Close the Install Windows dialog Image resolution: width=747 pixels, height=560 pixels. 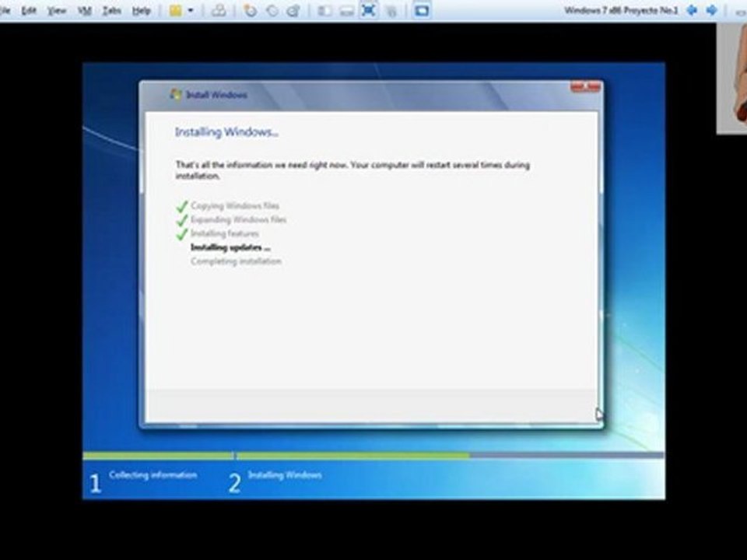point(585,86)
